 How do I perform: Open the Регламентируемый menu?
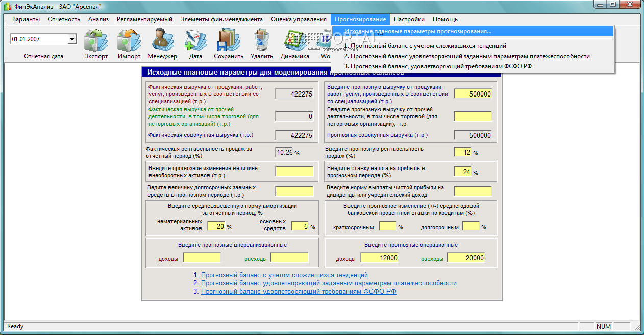tap(144, 19)
